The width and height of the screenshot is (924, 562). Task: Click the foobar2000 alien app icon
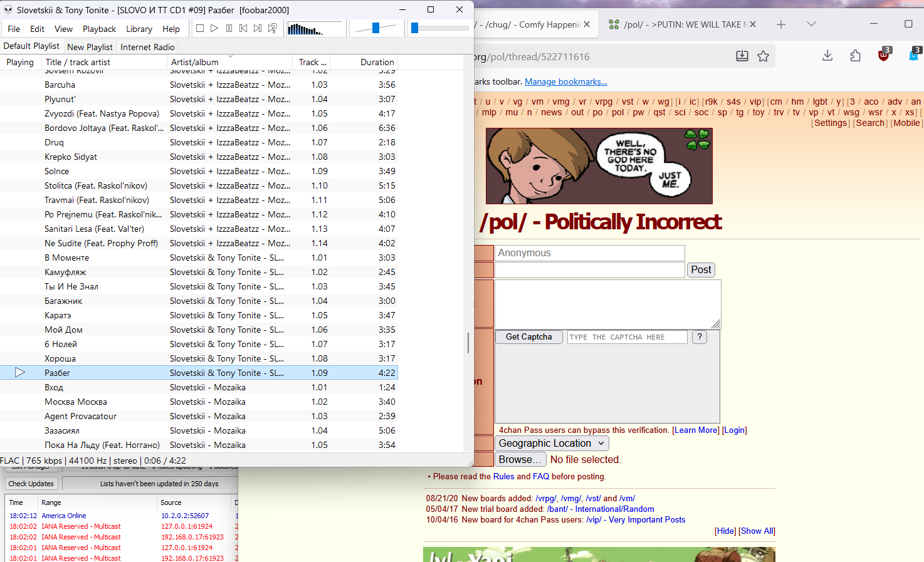8,9
